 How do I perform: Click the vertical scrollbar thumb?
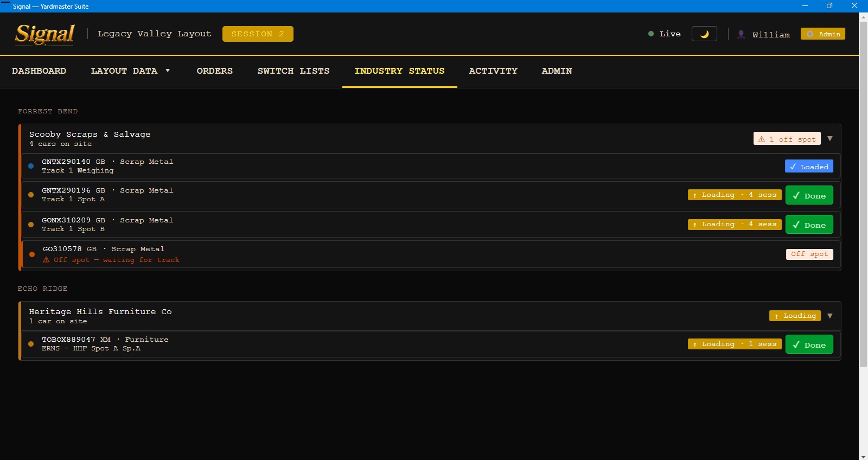click(x=863, y=194)
